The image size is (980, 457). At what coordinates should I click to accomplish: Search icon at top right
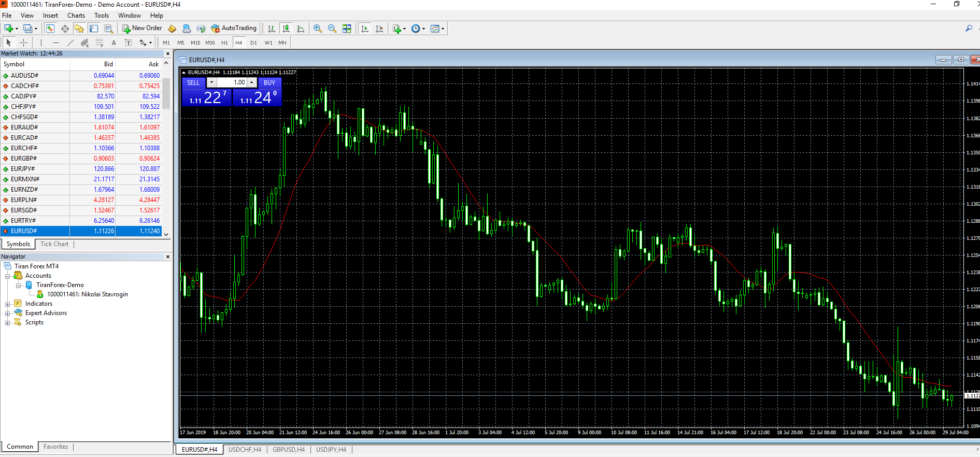click(969, 28)
